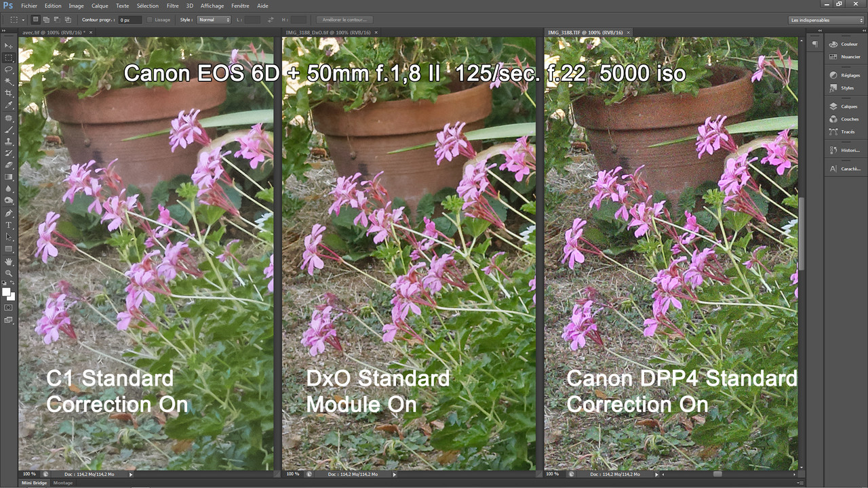868x488 pixels.
Task: Select the Blur tool
Action: tap(9, 188)
